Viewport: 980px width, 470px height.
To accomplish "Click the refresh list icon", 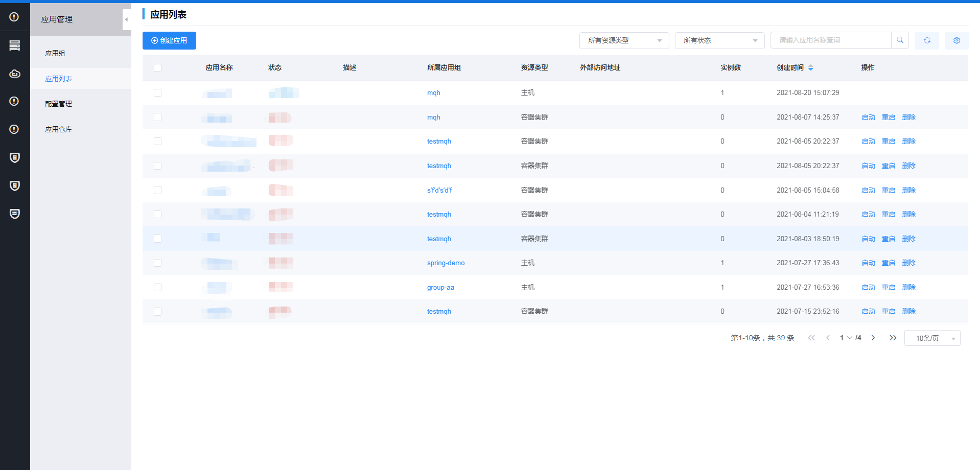I will tap(926, 40).
